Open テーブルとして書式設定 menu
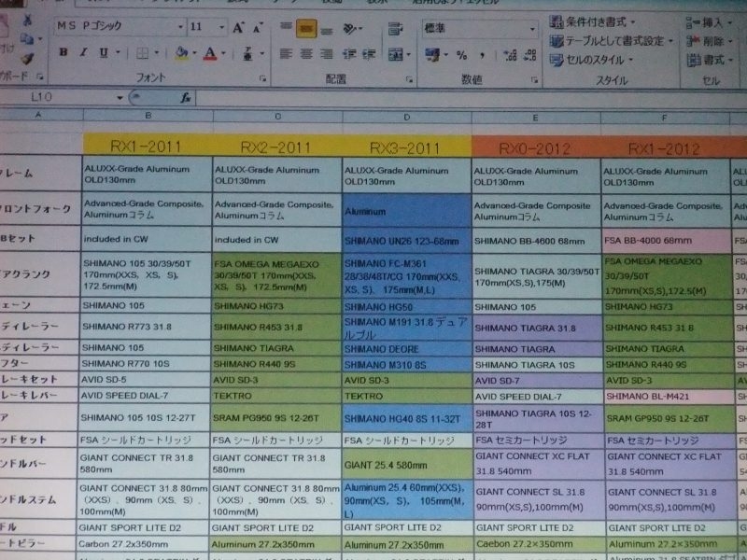 point(612,41)
